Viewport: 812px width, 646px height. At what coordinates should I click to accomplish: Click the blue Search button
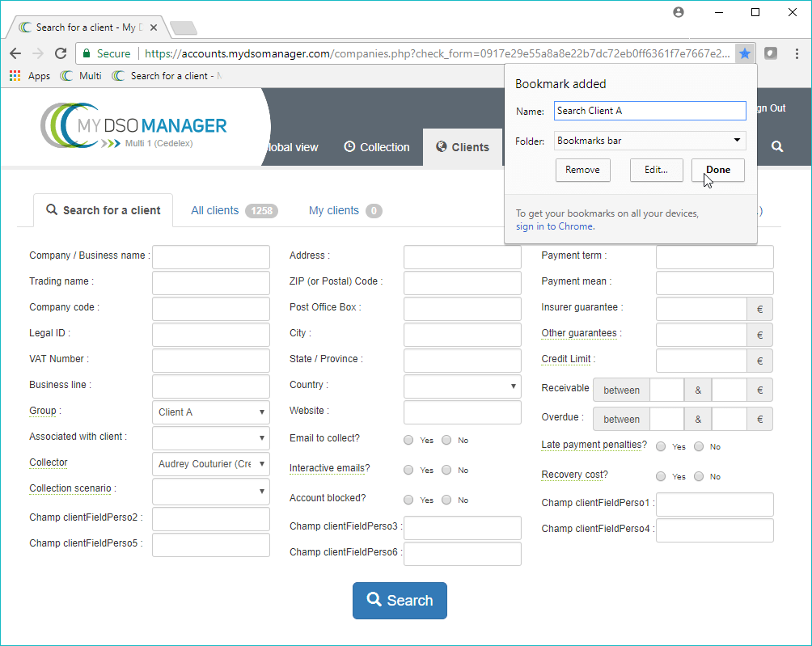click(400, 600)
